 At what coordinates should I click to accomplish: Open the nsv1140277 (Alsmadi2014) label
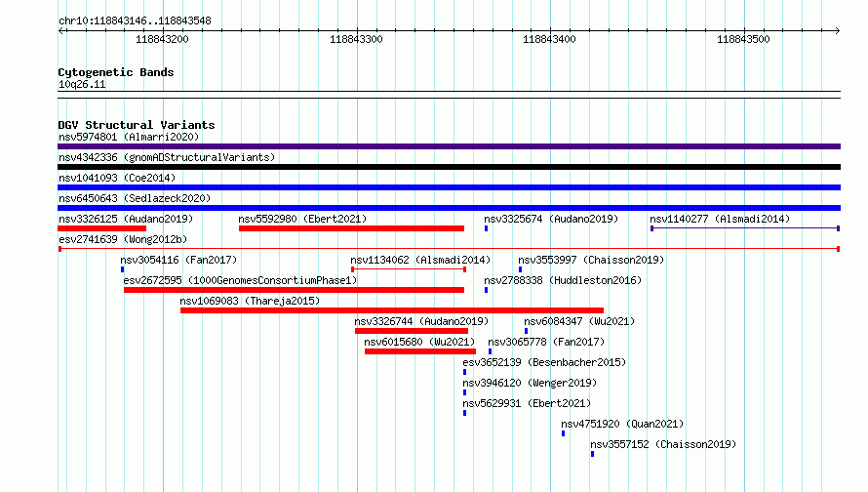click(720, 219)
